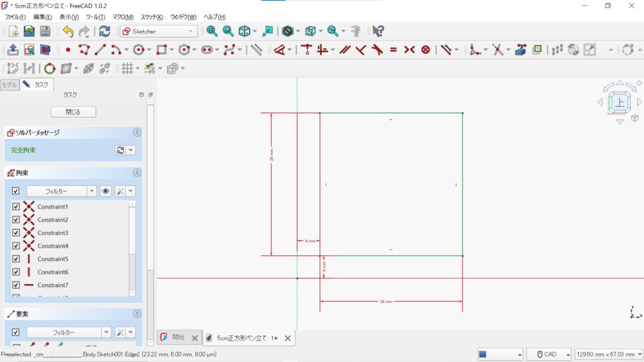Select the create point tool
This screenshot has width=644, height=362.
pyautogui.click(x=68, y=50)
